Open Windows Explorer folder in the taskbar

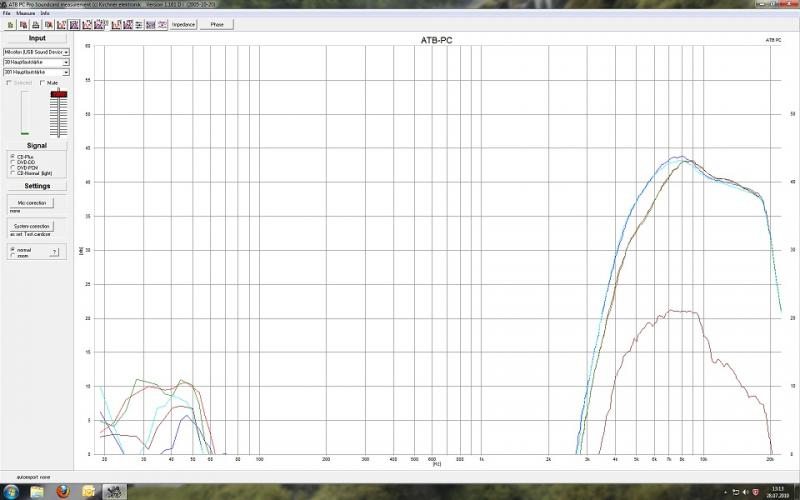37,492
